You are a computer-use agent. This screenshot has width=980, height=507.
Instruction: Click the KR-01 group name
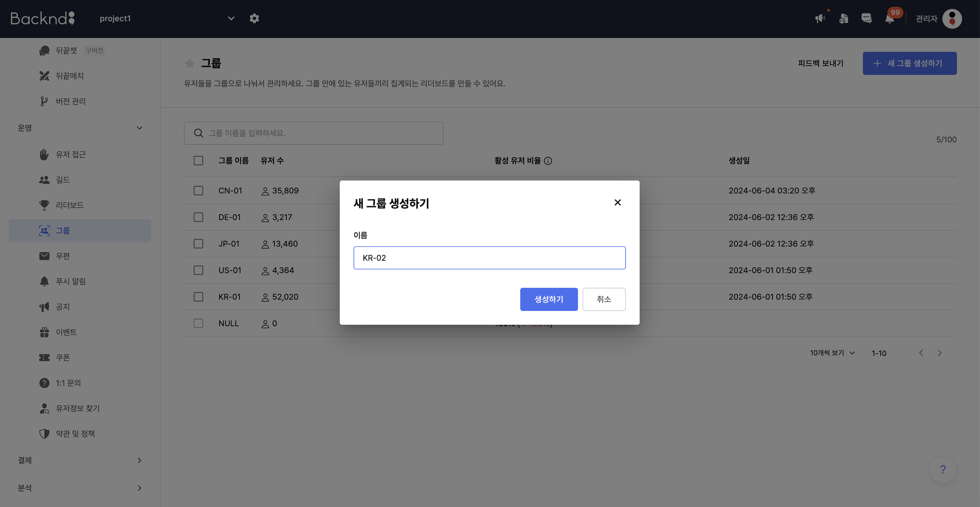click(229, 297)
